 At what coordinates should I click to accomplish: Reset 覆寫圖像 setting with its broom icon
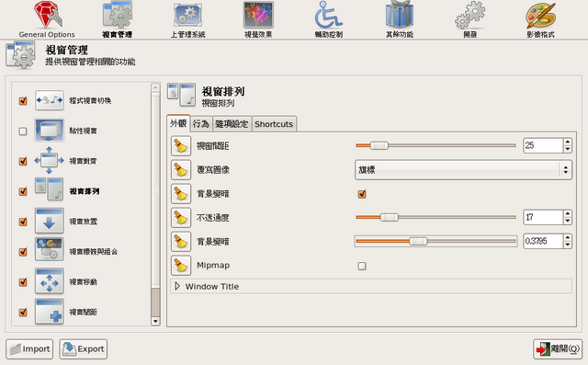(181, 170)
